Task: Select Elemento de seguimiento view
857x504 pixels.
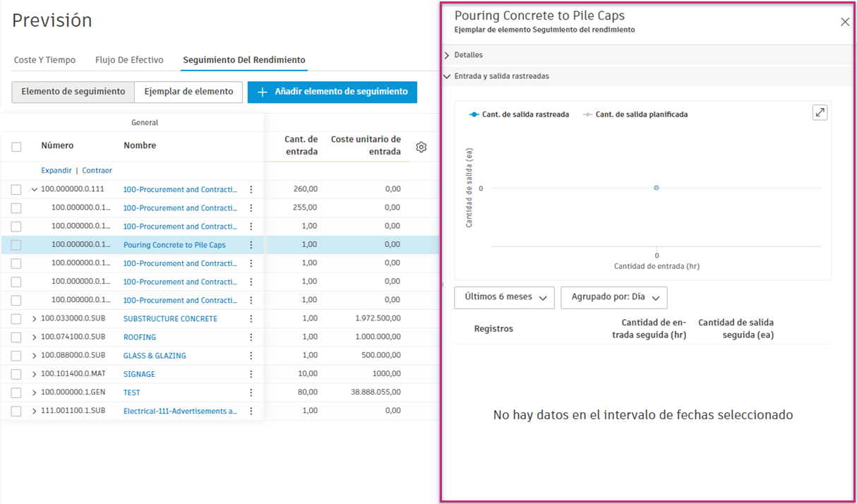Action: [x=73, y=92]
